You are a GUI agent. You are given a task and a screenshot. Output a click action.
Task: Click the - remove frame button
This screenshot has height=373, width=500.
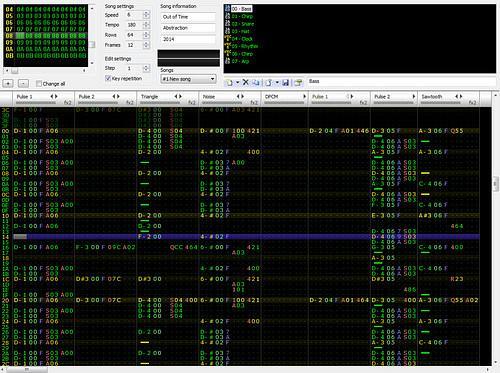click(x=23, y=83)
